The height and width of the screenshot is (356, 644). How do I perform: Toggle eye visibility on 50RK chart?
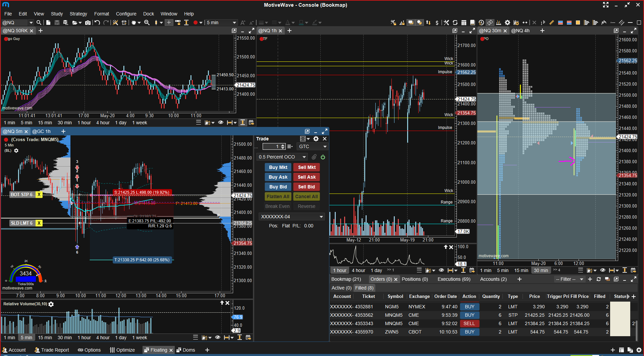(221, 123)
